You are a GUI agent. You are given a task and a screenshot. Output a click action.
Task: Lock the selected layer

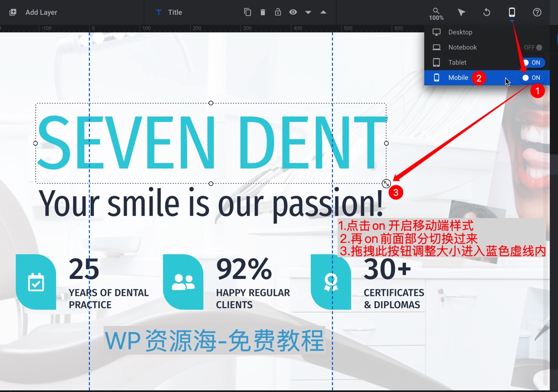tap(278, 12)
